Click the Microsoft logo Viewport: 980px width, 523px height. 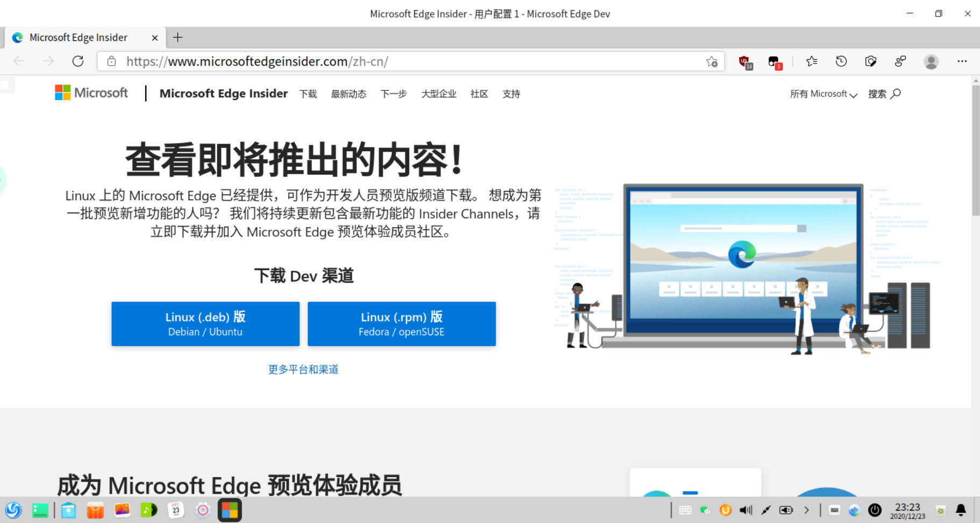click(x=91, y=93)
